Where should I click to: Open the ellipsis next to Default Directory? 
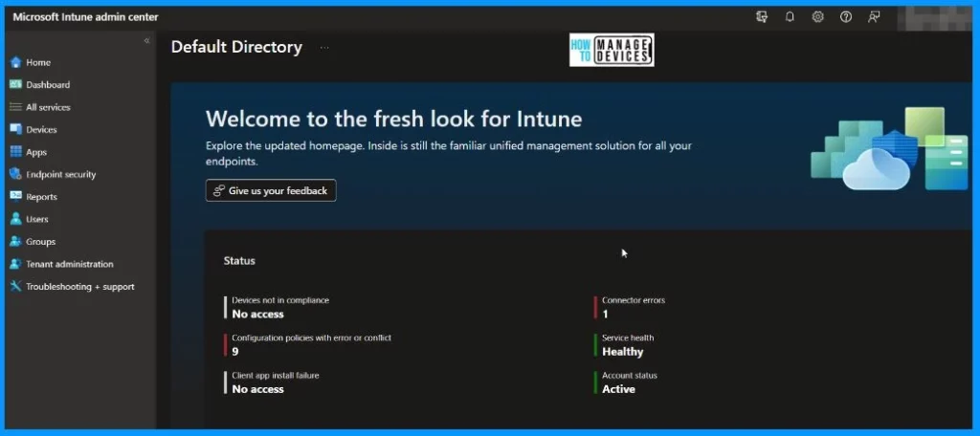324,48
